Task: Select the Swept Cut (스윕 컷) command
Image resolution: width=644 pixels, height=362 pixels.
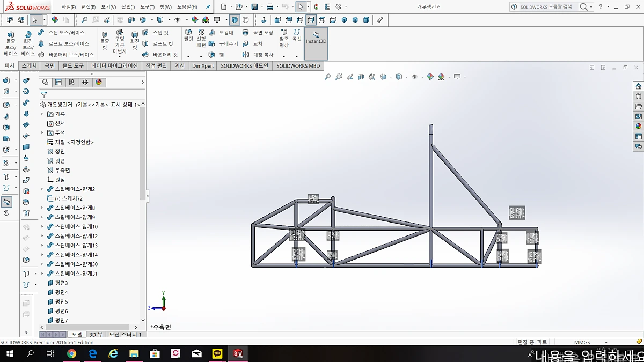Action: 156,33
